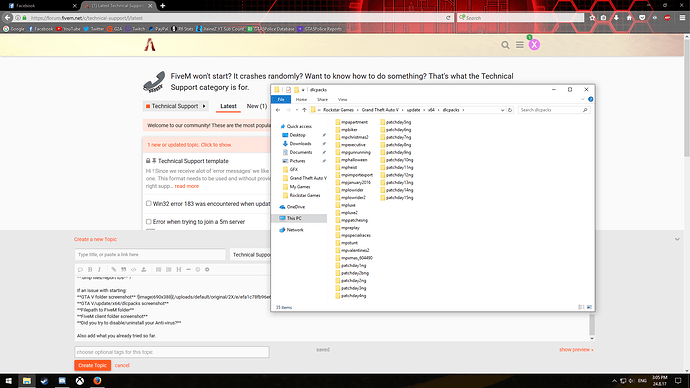
Task: Open Explorer help question mark icon
Action: pos(591,99)
